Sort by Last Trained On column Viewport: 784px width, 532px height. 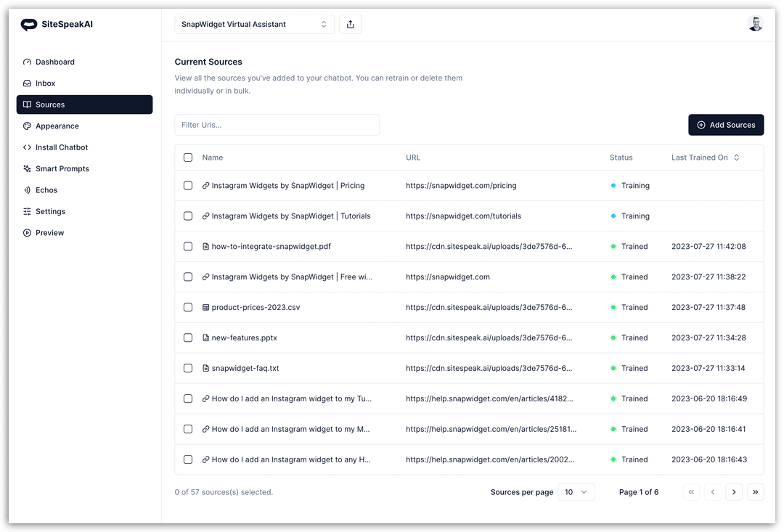point(705,157)
